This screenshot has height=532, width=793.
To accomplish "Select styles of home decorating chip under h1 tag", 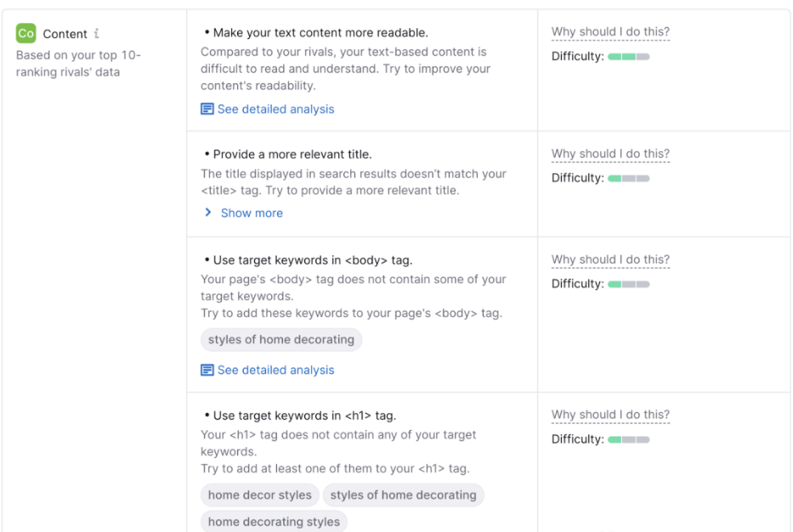I will (404, 495).
